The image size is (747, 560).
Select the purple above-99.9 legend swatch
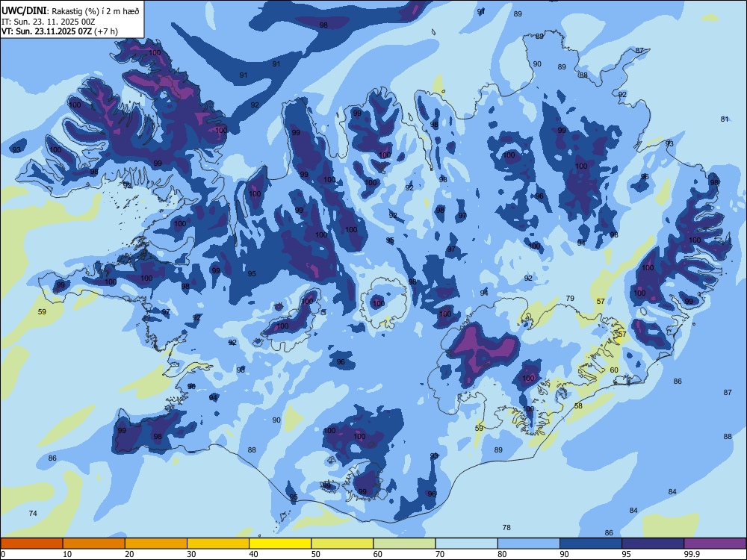click(715, 544)
